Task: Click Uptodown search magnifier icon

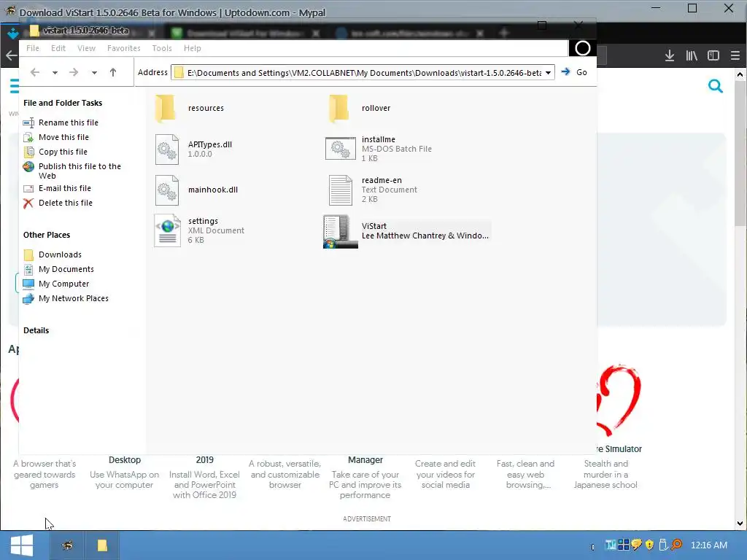Action: coord(715,86)
